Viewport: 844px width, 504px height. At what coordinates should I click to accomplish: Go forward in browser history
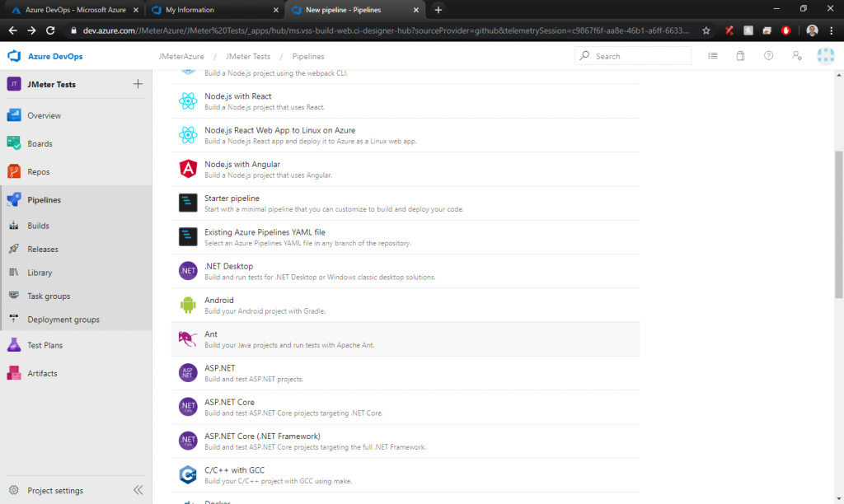[32, 30]
